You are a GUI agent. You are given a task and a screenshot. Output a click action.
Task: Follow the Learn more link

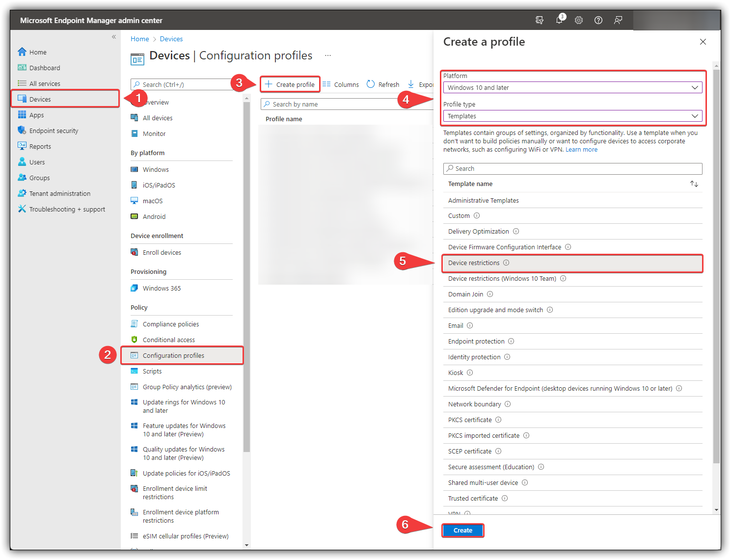(581, 150)
